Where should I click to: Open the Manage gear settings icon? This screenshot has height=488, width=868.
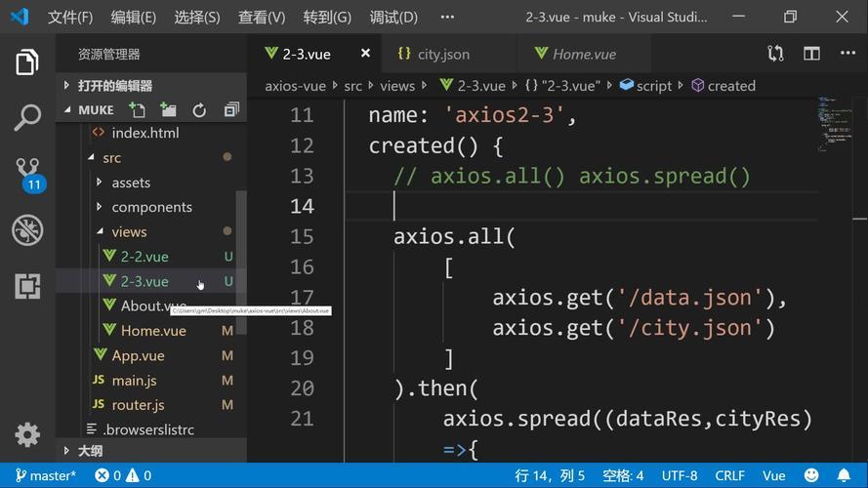pos(27,435)
